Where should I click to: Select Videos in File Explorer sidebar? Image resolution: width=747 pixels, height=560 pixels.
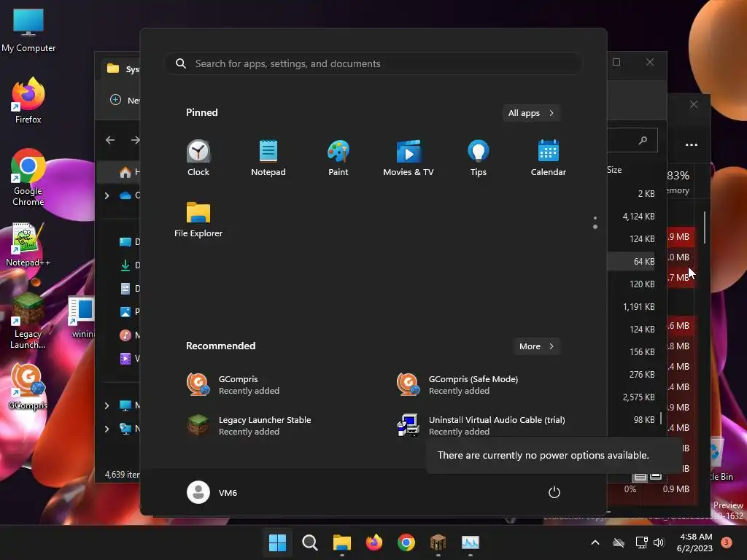(130, 359)
